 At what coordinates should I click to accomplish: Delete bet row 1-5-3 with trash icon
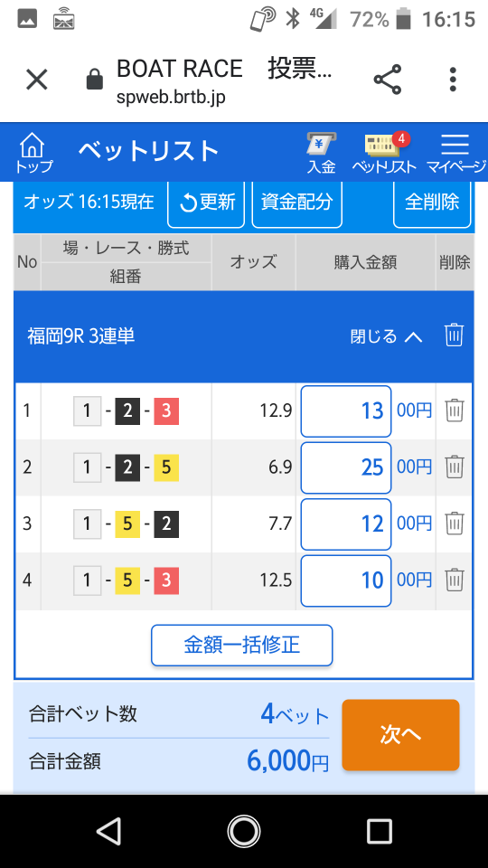[455, 580]
